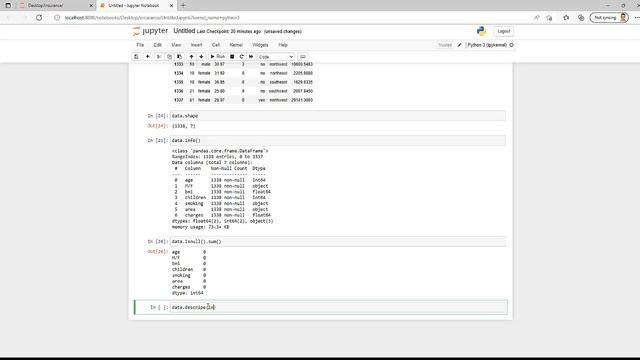
Task: Open the browser Settings and more menu
Action: [636, 18]
